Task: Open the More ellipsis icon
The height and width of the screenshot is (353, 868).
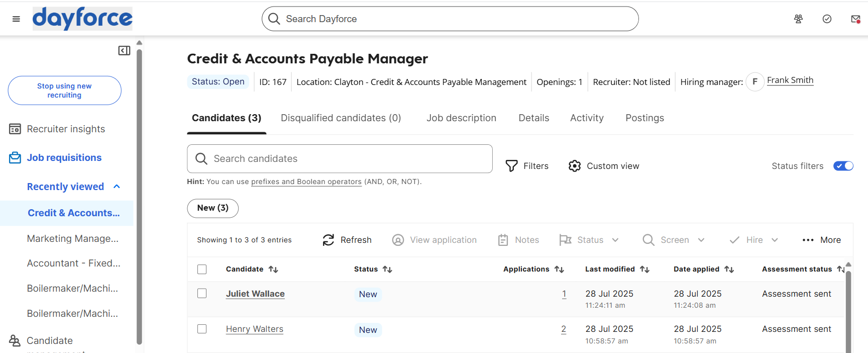Action: 808,240
